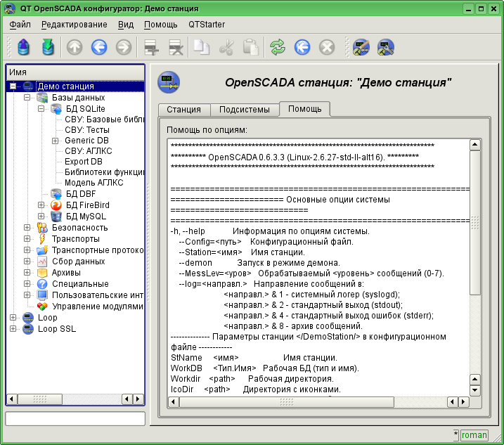The width and height of the screenshot is (504, 445).
Task: Click the scroll-up arrow of help text
Action: tap(475, 145)
